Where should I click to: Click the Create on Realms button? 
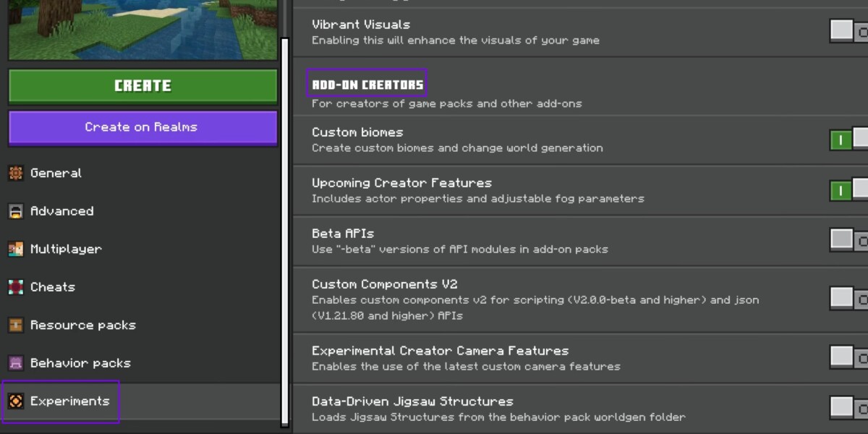coord(142,127)
